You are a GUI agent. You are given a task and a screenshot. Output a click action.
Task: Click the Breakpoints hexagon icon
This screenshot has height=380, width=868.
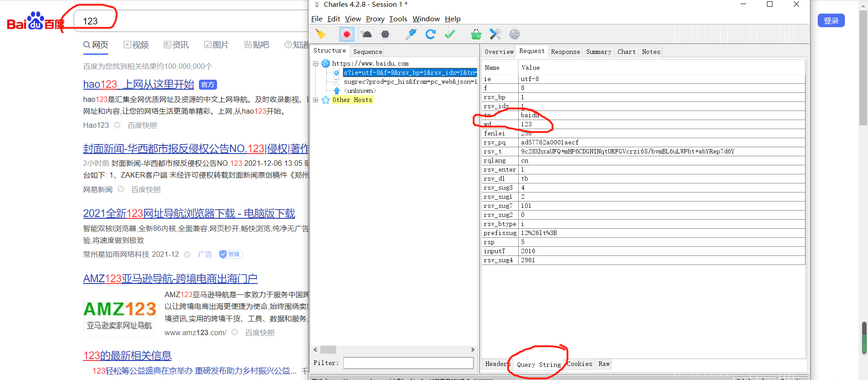click(x=385, y=34)
